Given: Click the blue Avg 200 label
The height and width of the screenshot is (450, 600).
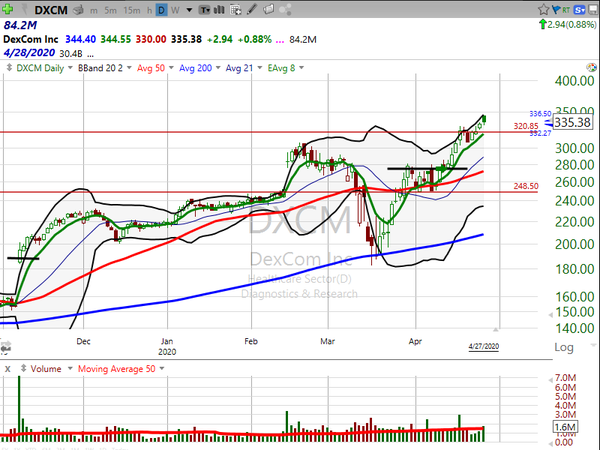Looking at the screenshot, I should click(196, 68).
